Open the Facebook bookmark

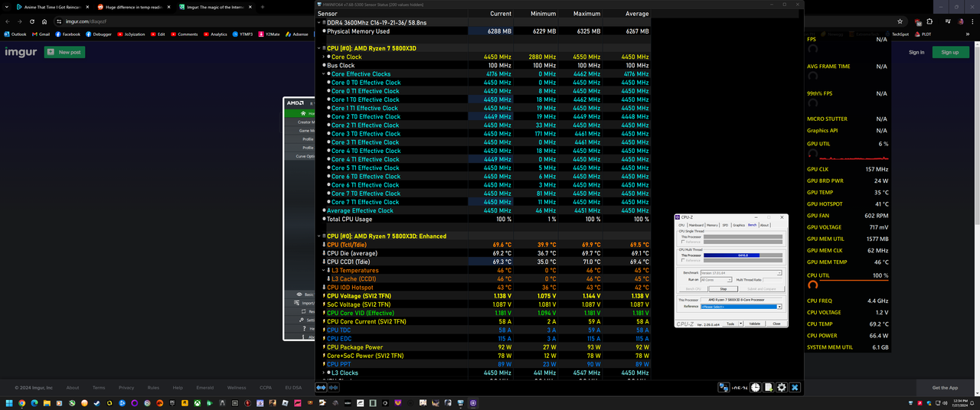pos(67,34)
